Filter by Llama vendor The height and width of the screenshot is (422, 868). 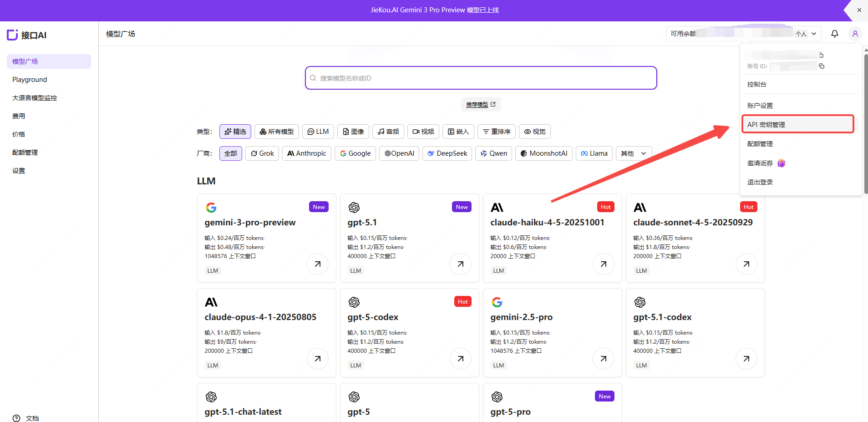[x=594, y=153]
